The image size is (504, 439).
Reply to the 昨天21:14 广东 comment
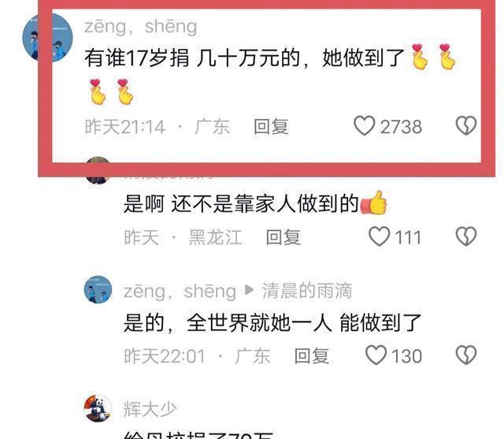[x=271, y=126]
